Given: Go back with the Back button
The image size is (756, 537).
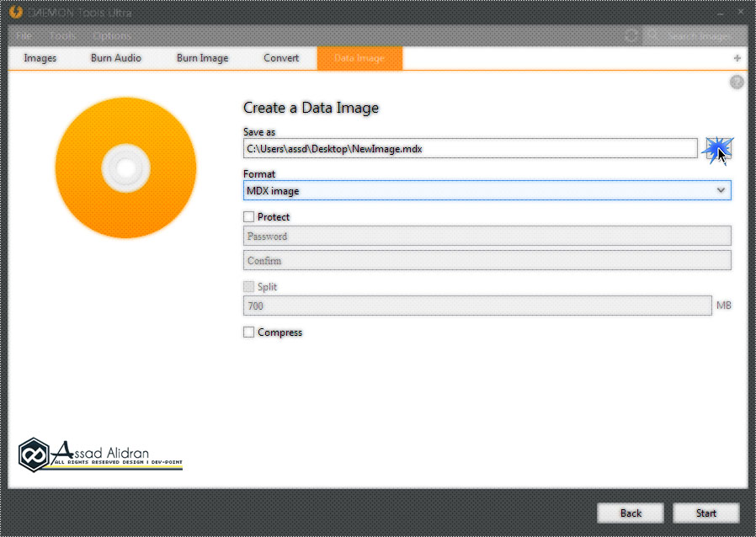Looking at the screenshot, I should click(x=631, y=513).
